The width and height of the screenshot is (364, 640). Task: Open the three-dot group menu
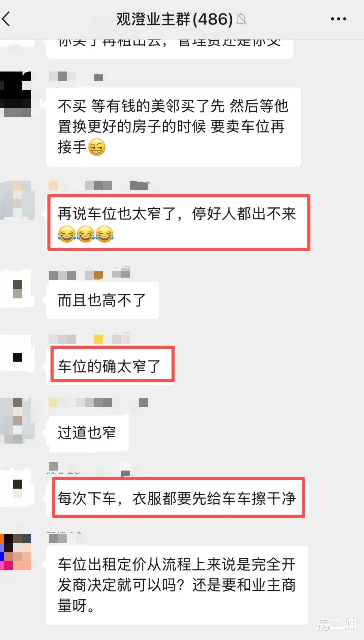coord(338,19)
